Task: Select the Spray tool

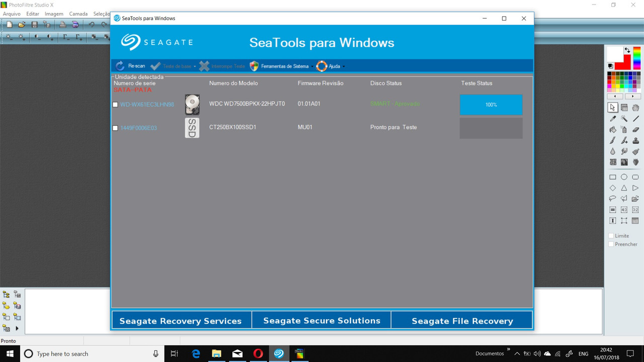Action: click(624, 129)
